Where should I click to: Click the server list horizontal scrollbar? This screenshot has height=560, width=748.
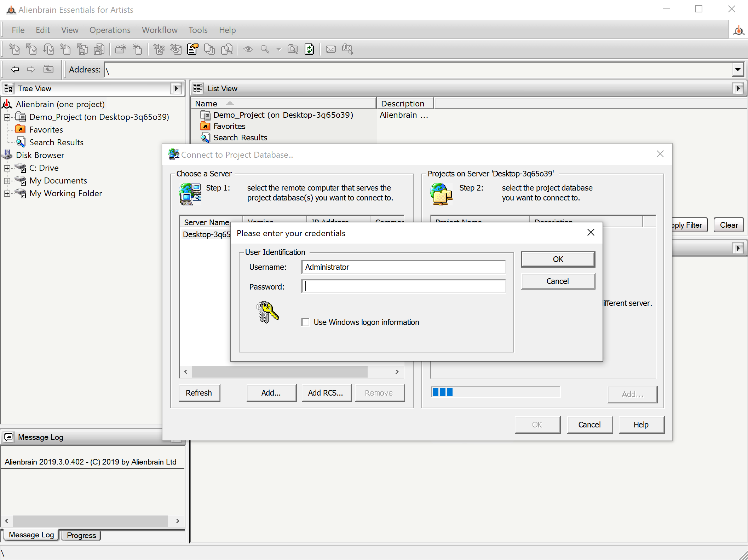pyautogui.click(x=280, y=372)
